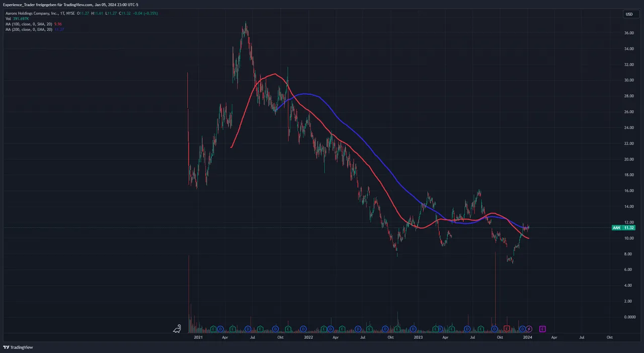Click the purple lightning event marker
644x353 pixels.
pos(529,329)
